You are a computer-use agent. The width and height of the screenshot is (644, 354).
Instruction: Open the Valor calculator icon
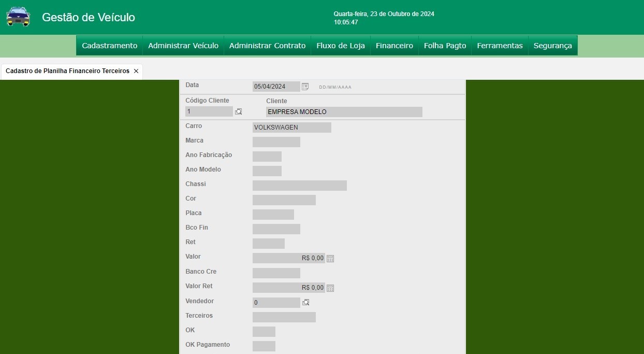pyautogui.click(x=330, y=259)
